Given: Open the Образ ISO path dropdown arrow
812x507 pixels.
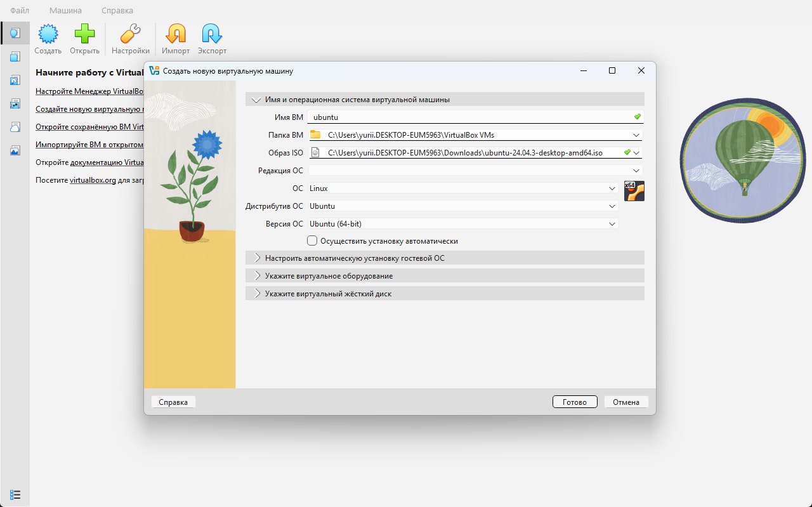Looking at the screenshot, I should tap(636, 153).
